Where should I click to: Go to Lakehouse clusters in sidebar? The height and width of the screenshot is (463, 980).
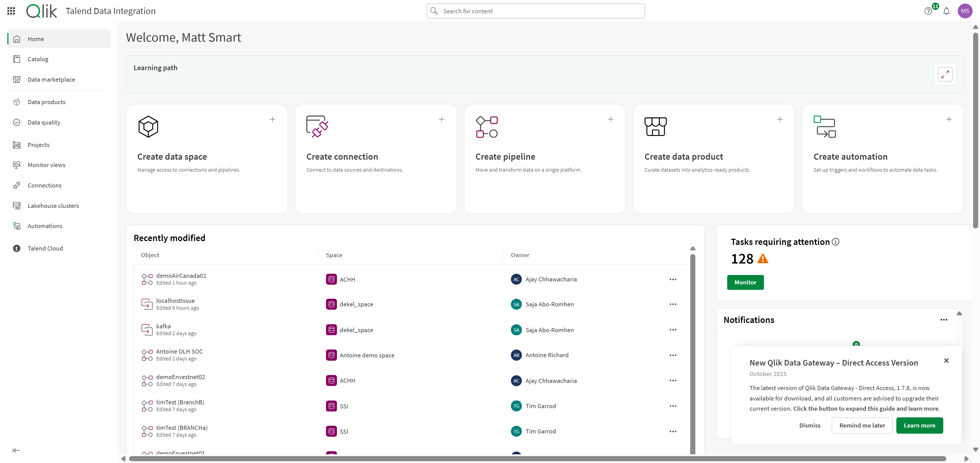pos(53,206)
